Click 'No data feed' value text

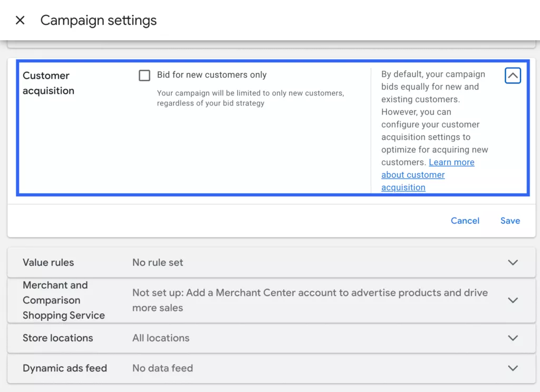pyautogui.click(x=162, y=368)
